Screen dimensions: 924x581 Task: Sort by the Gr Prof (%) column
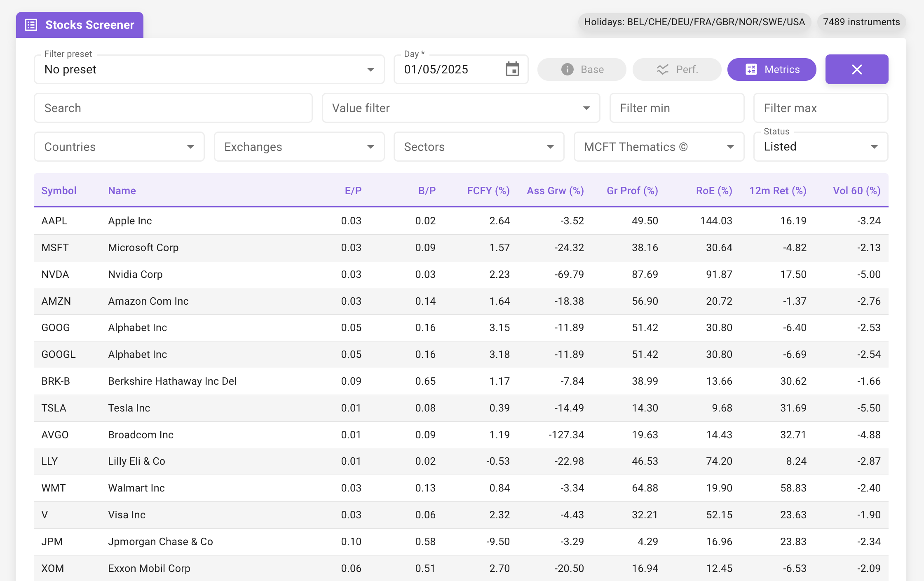(632, 191)
